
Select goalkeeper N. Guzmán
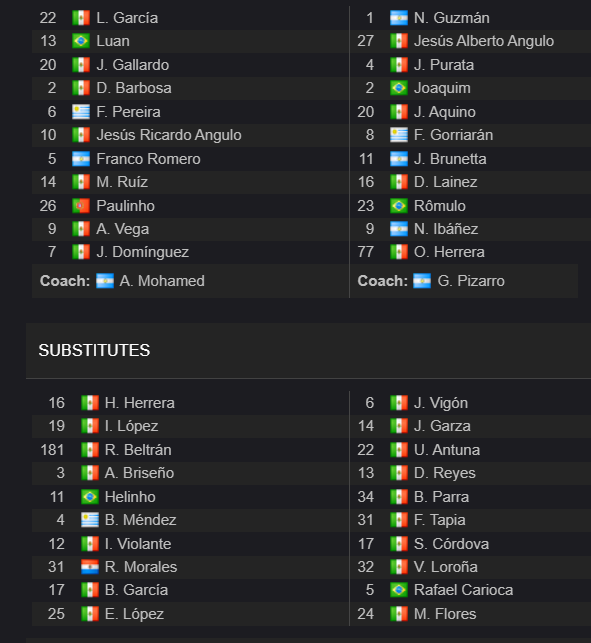tap(452, 18)
